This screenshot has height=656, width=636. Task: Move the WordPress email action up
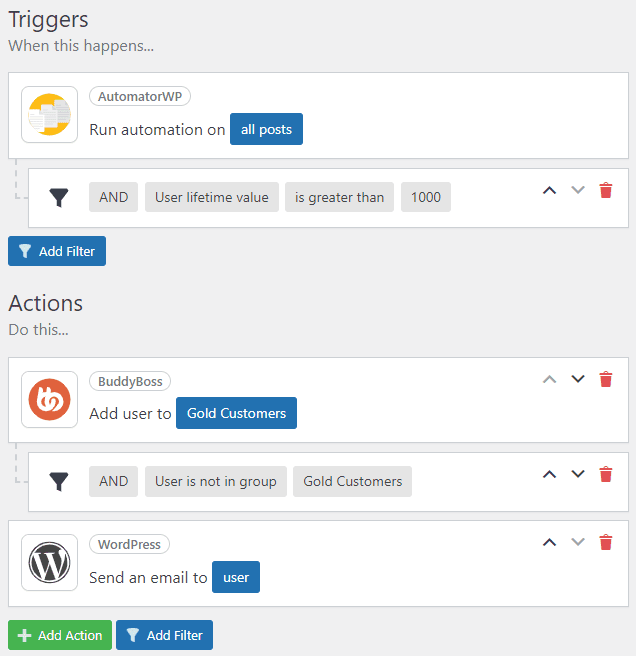click(x=548, y=542)
